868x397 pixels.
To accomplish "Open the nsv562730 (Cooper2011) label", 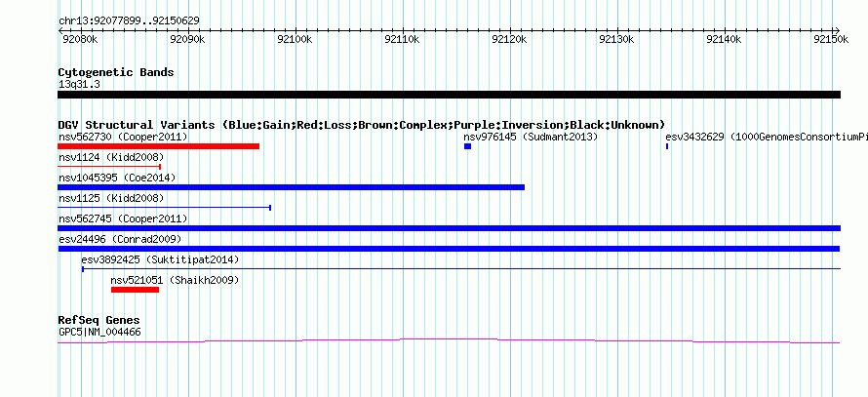I will (x=123, y=137).
